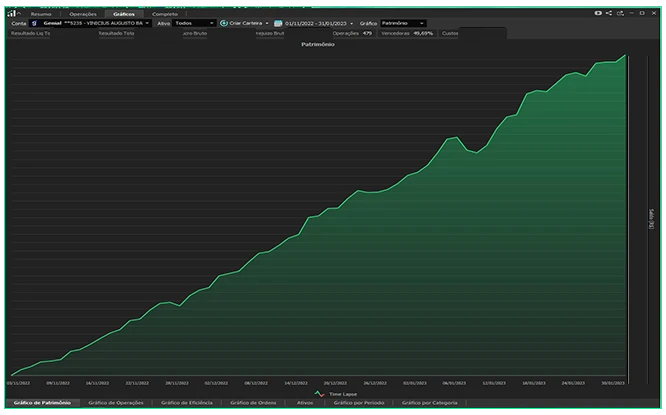The height and width of the screenshot is (415, 666).
Task: Click the Genial broker logo icon
Action: [34, 23]
